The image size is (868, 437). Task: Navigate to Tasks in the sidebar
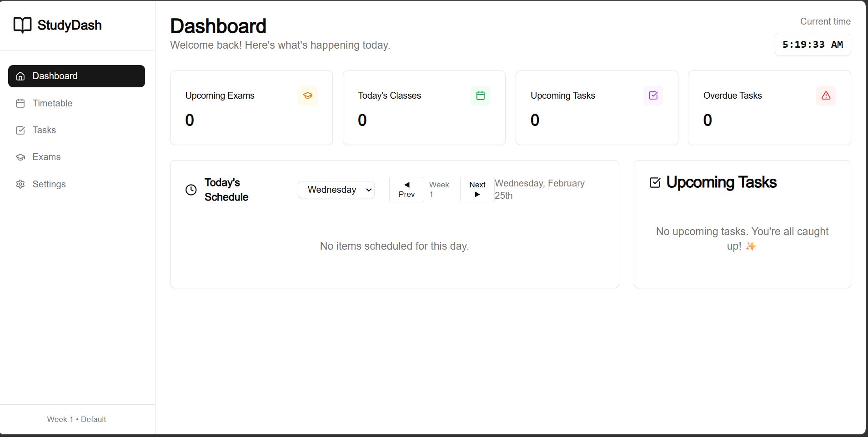pyautogui.click(x=44, y=130)
